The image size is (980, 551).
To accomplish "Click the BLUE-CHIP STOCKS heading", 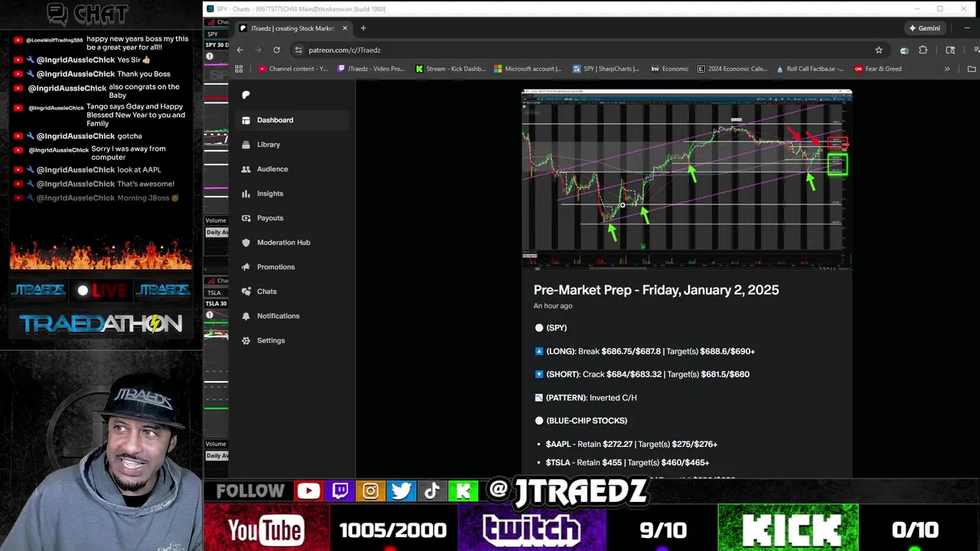I will coord(581,421).
